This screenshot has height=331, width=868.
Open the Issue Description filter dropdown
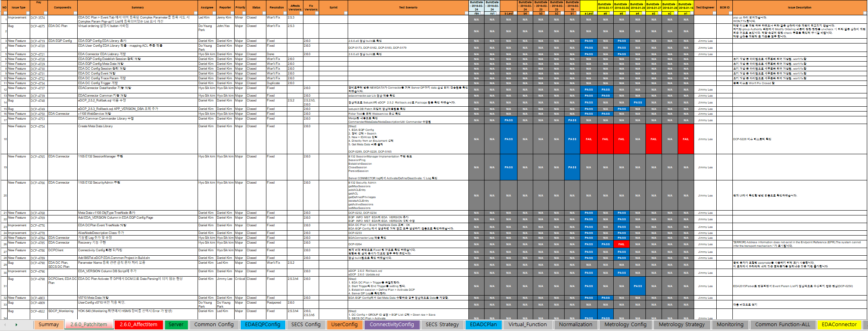(865, 13)
